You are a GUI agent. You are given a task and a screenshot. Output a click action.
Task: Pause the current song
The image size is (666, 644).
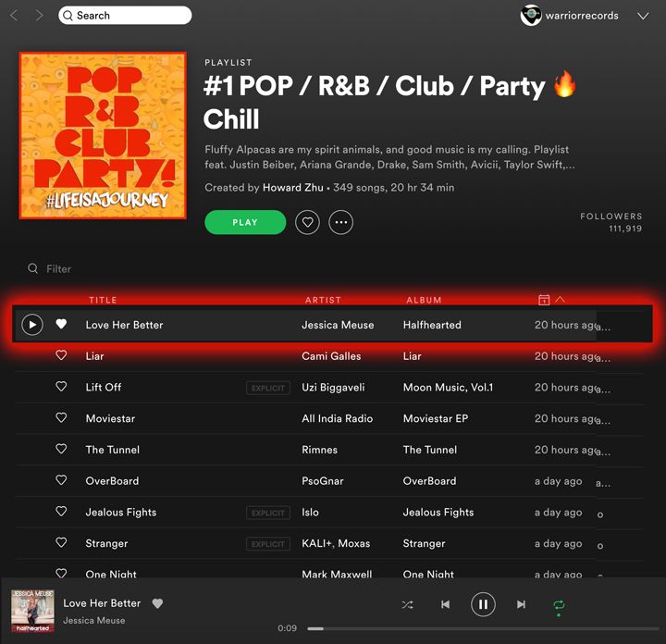pos(483,604)
